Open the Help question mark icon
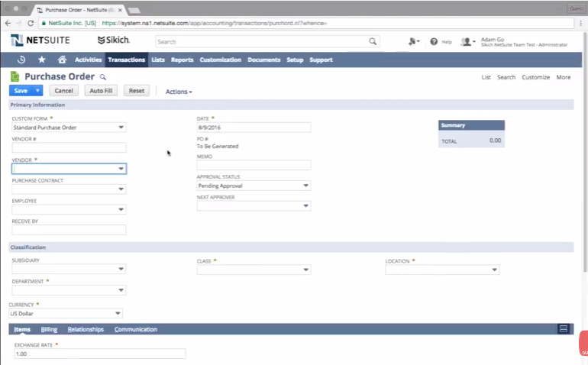The image size is (588, 365). pyautogui.click(x=434, y=41)
